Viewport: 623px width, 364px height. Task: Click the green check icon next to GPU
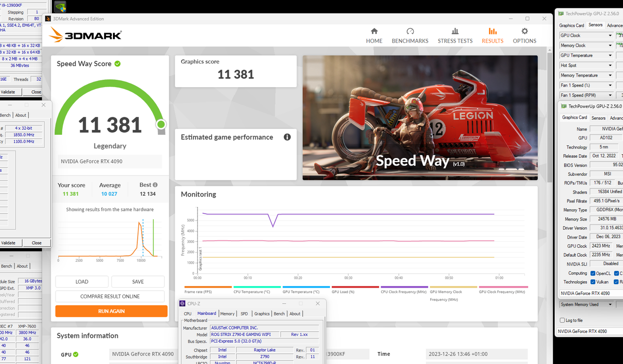pos(75,355)
